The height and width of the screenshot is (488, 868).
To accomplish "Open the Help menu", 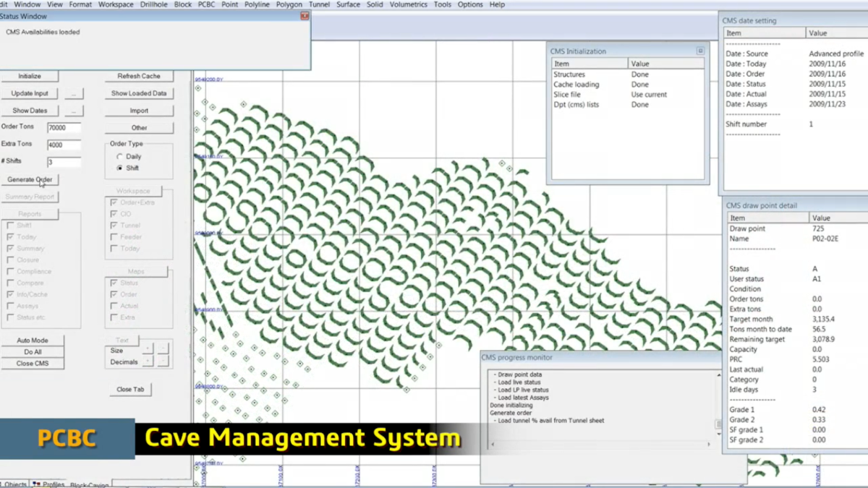I will click(x=497, y=4).
